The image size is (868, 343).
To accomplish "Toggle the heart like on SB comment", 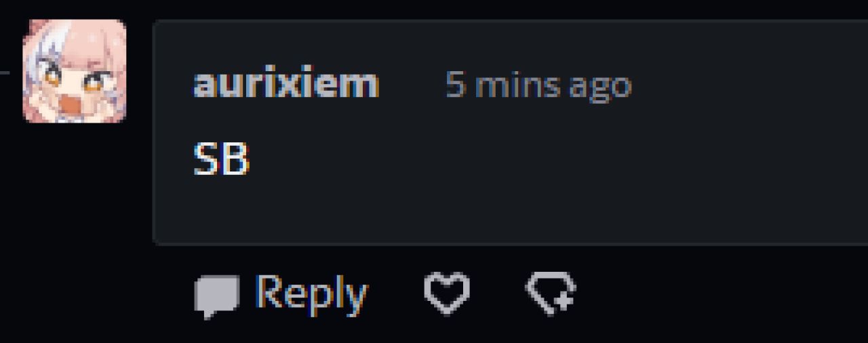I will pos(447,294).
